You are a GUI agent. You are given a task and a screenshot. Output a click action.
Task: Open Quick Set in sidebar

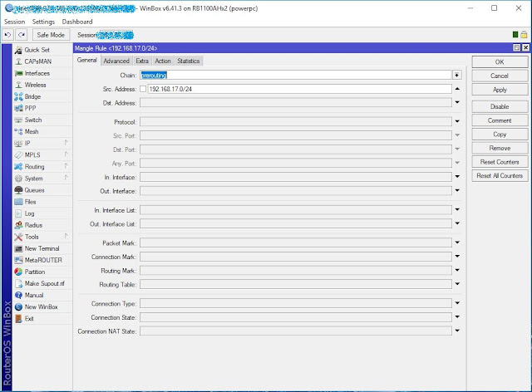coord(42,50)
